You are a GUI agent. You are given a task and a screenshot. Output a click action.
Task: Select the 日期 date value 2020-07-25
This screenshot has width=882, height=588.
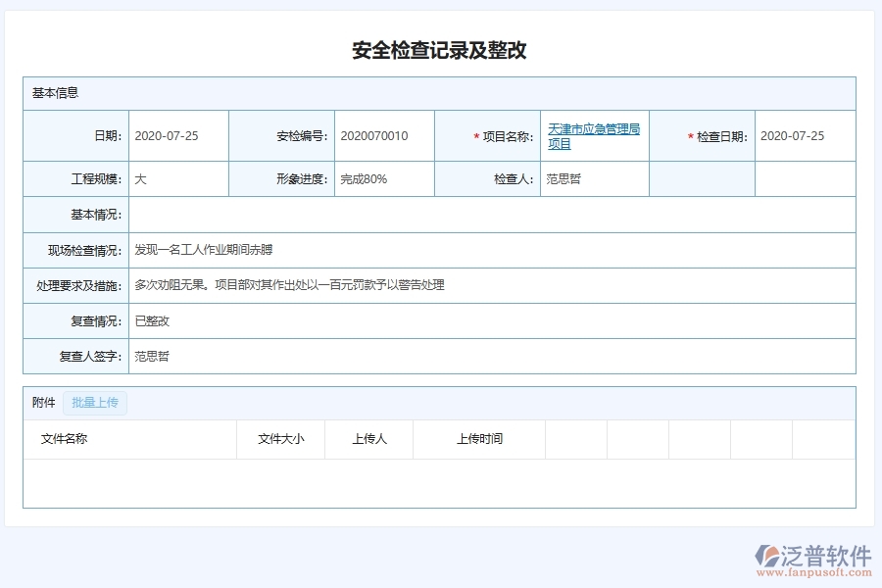pyautogui.click(x=167, y=135)
